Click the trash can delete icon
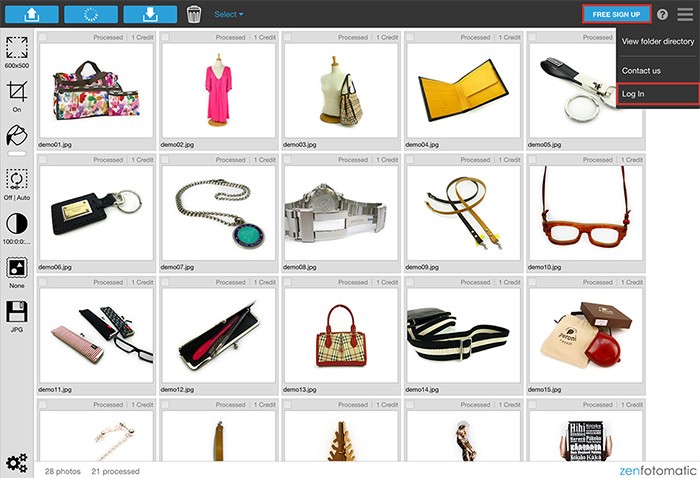 click(x=194, y=15)
